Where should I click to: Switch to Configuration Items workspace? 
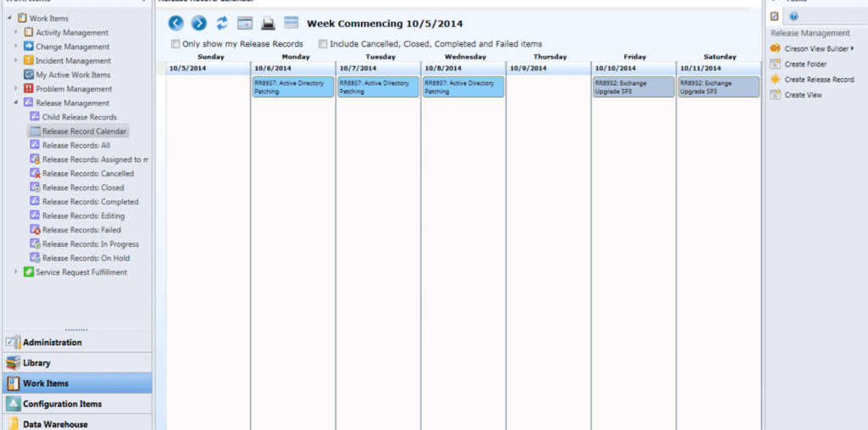[77, 404]
